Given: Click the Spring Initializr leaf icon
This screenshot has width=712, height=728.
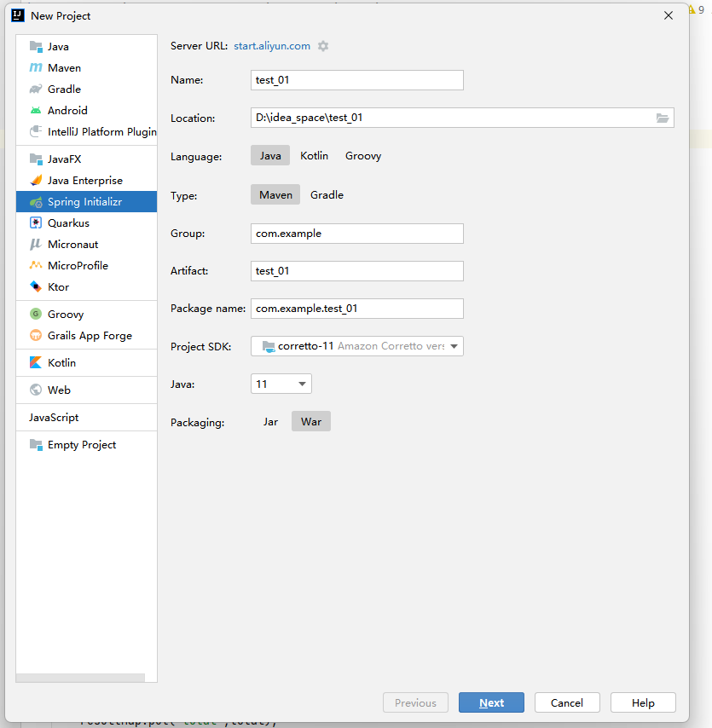Looking at the screenshot, I should (36, 202).
